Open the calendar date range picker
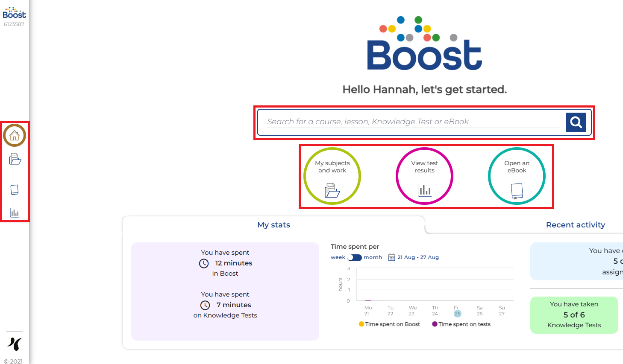This screenshot has width=623, height=364. coord(391,257)
